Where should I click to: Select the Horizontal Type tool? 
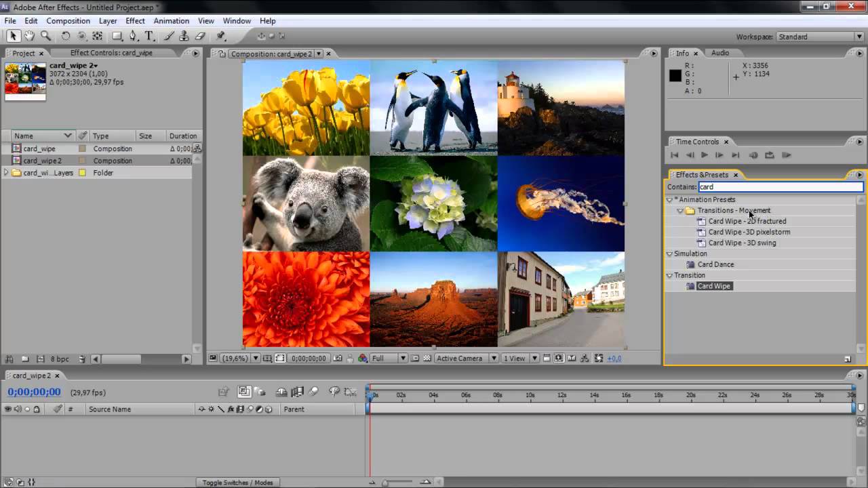point(149,36)
